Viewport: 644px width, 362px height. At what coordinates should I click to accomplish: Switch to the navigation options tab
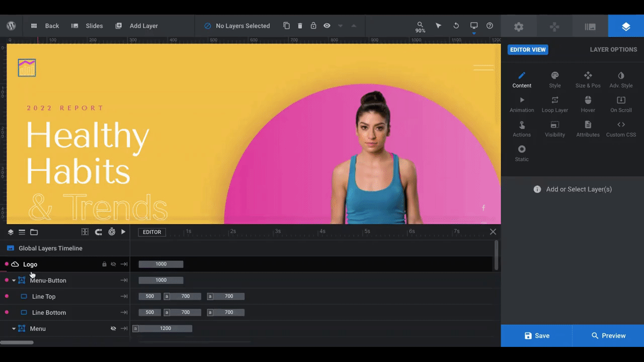pos(554,26)
